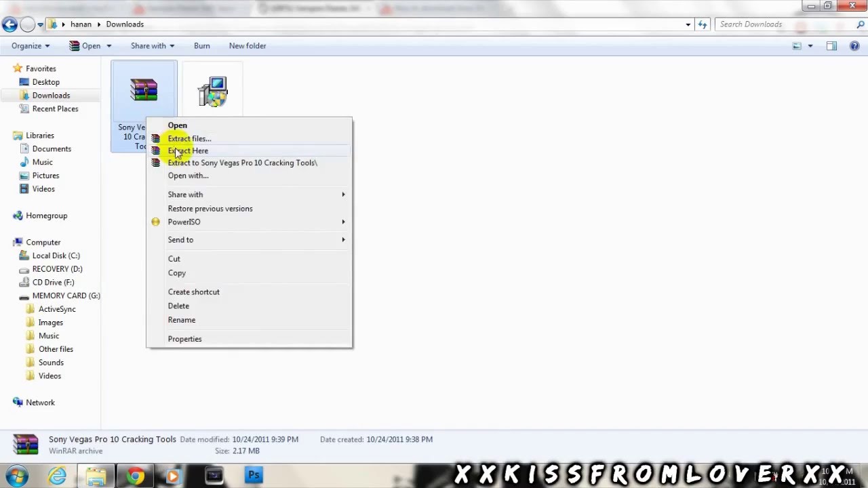This screenshot has height=488, width=868.
Task: Open the recent locations dropdown arrow
Action: point(40,24)
